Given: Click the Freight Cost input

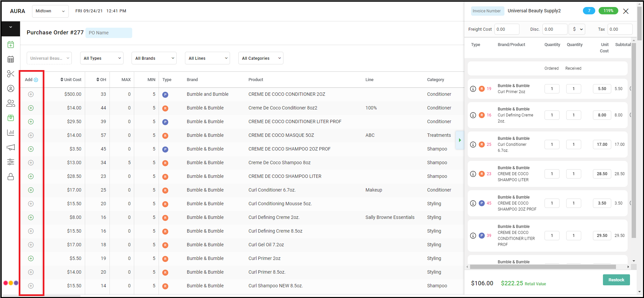Looking at the screenshot, I should [x=507, y=29].
